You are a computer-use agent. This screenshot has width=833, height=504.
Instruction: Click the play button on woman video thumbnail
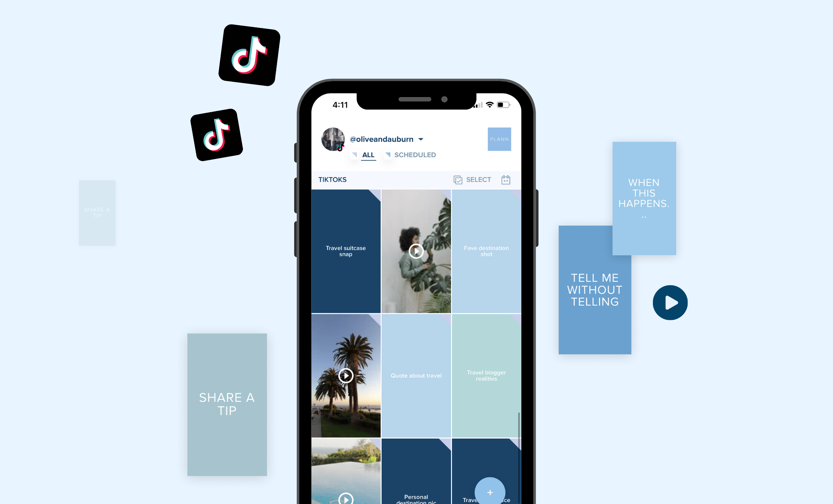point(415,250)
